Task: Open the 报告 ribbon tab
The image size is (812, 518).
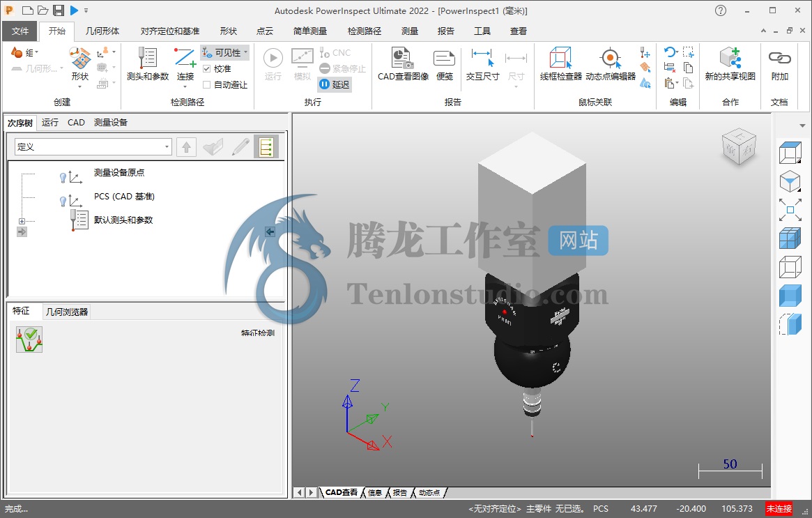Action: [446, 31]
